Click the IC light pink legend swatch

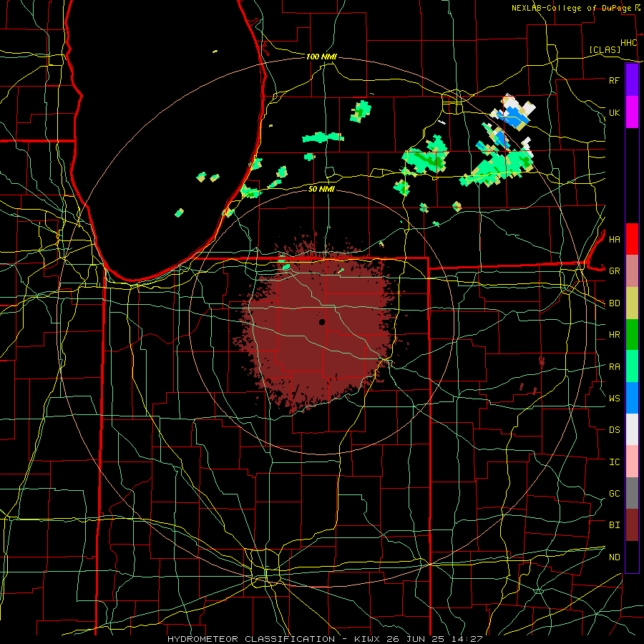(x=632, y=462)
